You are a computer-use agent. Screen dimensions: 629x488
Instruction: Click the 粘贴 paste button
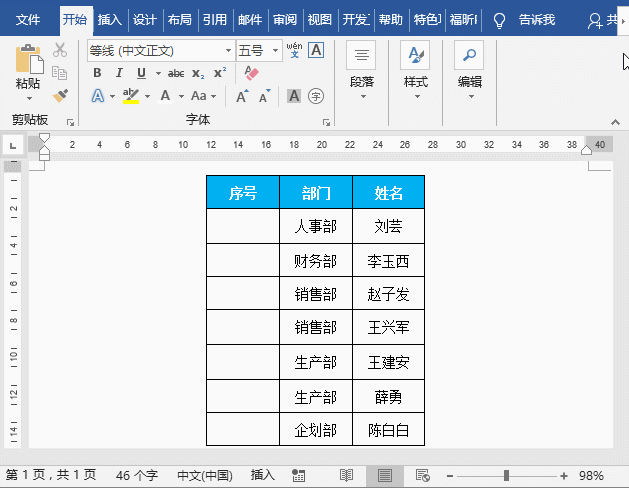pyautogui.click(x=28, y=70)
